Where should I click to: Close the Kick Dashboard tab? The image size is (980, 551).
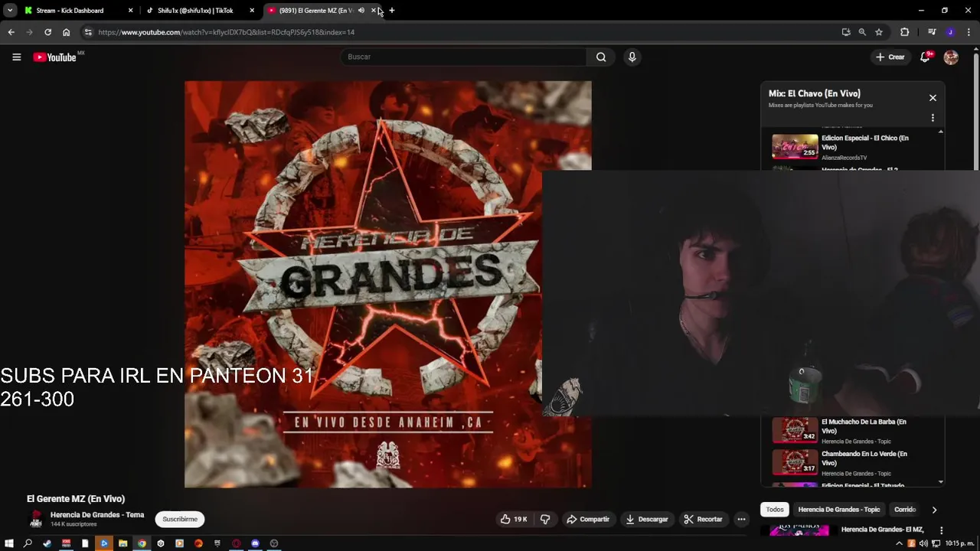130,11
